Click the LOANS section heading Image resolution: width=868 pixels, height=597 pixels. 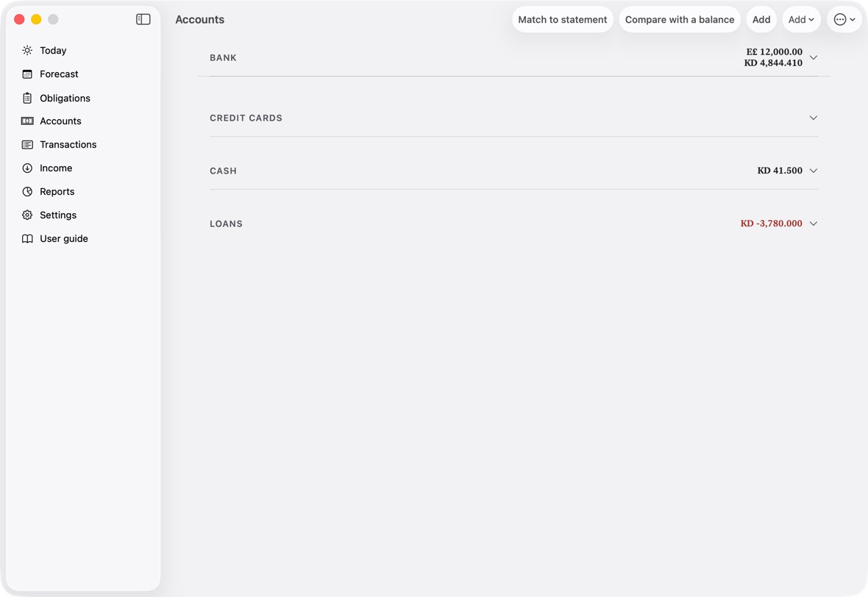click(226, 224)
